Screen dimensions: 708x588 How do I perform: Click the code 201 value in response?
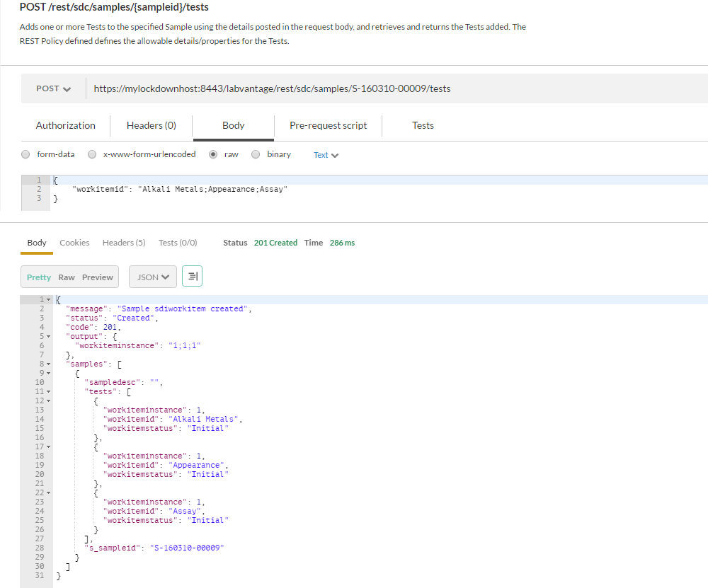pyautogui.click(x=110, y=327)
